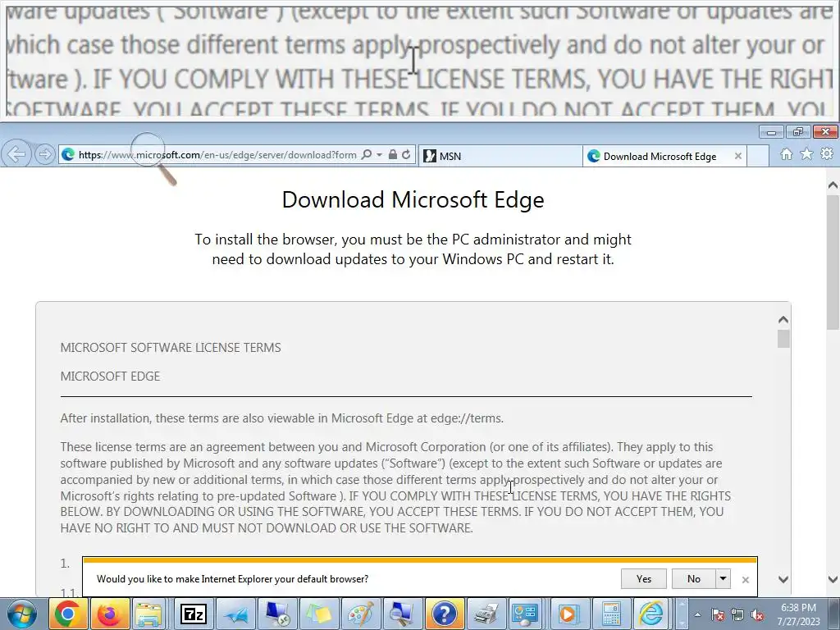The image size is (840, 630).
Task: Go to the Home page icon
Action: click(786, 154)
